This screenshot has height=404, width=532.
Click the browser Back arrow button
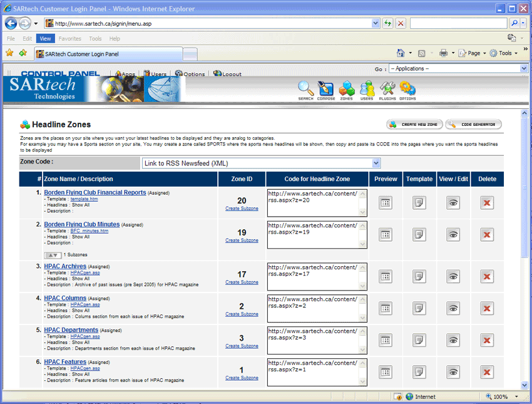tap(11, 23)
